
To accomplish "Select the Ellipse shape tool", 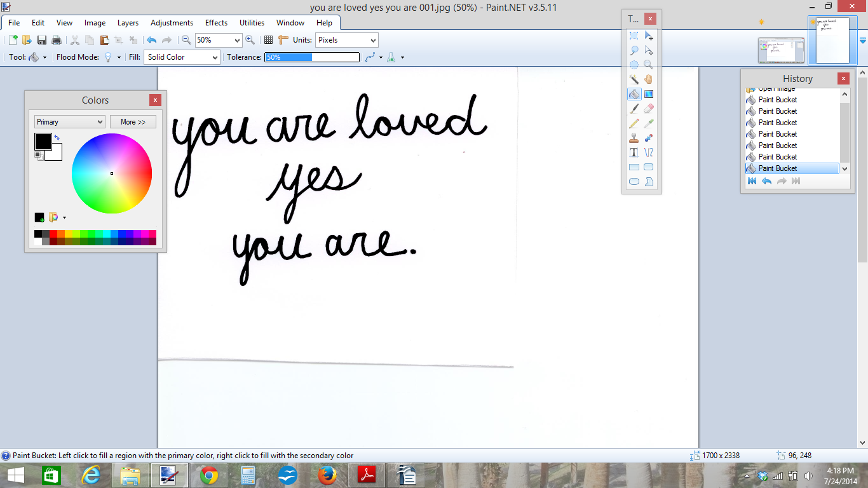I will 634,182.
